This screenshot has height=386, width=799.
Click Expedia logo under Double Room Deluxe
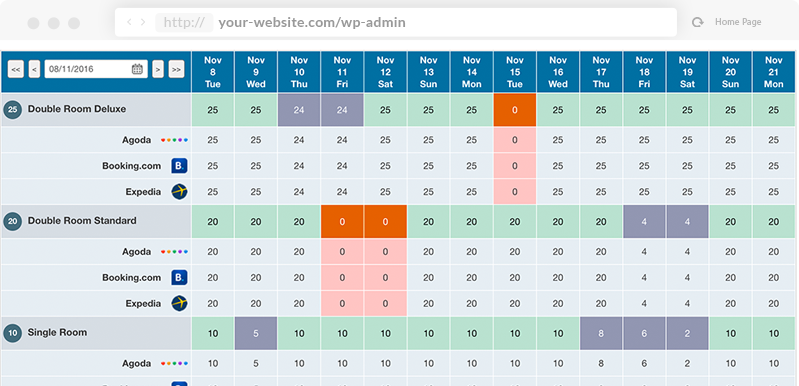click(179, 191)
